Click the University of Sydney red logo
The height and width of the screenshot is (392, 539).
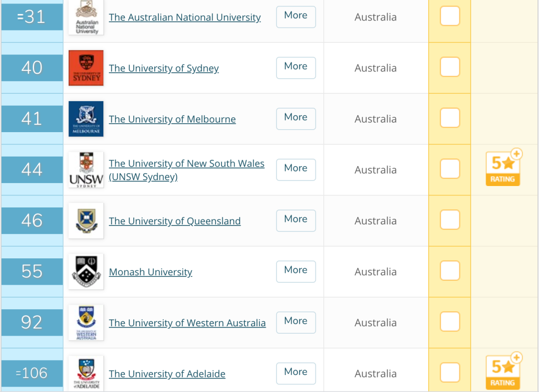tap(86, 68)
